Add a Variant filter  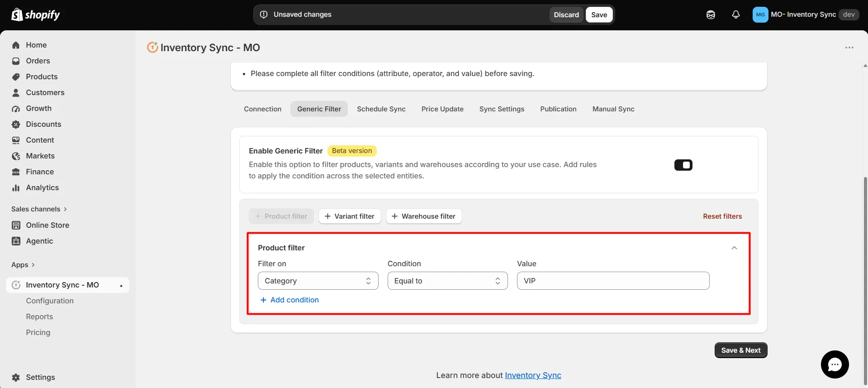click(x=350, y=216)
